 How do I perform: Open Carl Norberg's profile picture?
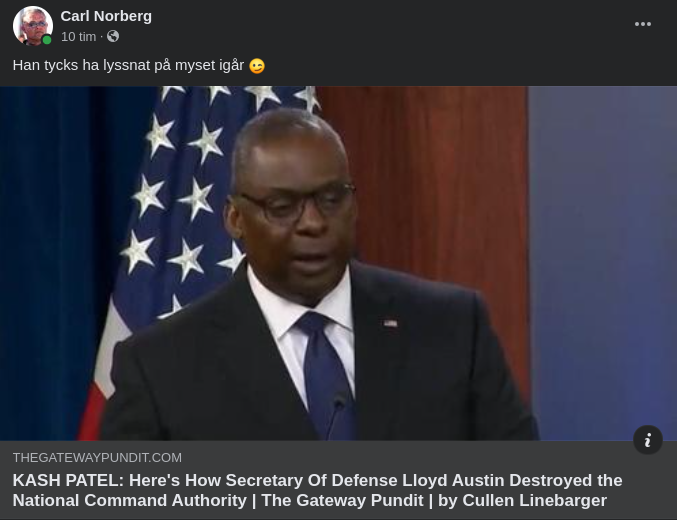(x=33, y=26)
